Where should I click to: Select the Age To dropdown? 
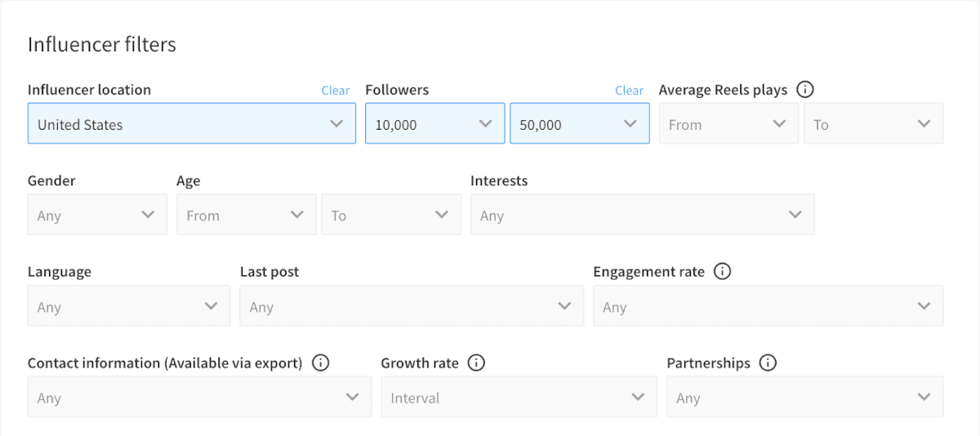pos(390,216)
